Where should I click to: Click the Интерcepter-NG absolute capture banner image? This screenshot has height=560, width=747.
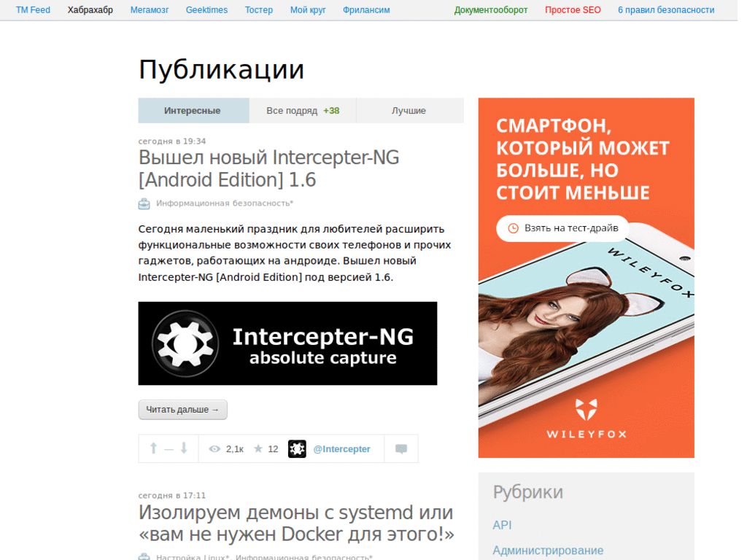[x=287, y=343]
